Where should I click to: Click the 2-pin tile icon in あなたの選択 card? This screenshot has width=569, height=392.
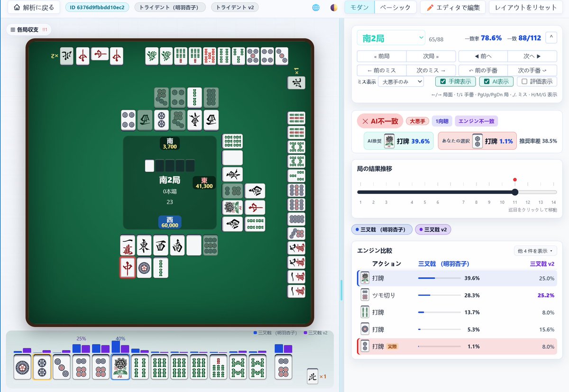click(477, 141)
